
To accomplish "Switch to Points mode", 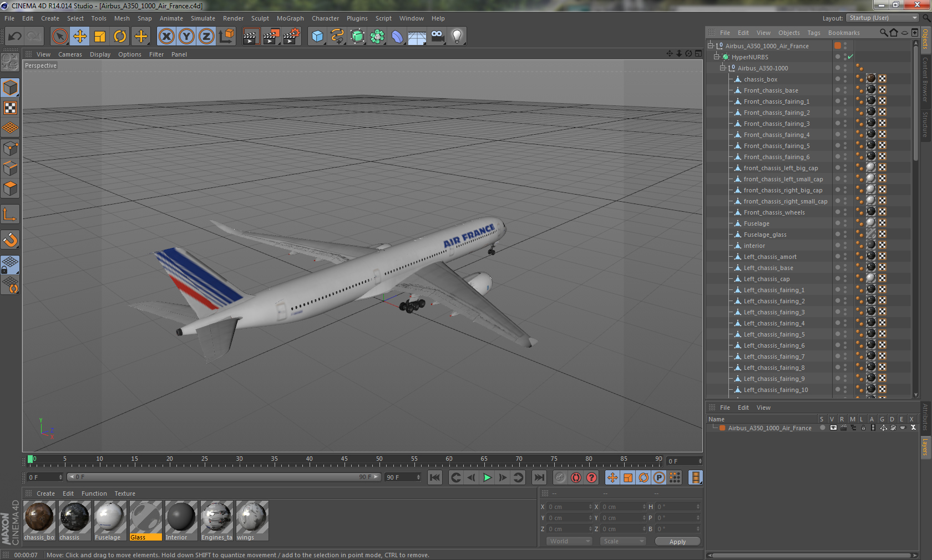I will (x=10, y=149).
